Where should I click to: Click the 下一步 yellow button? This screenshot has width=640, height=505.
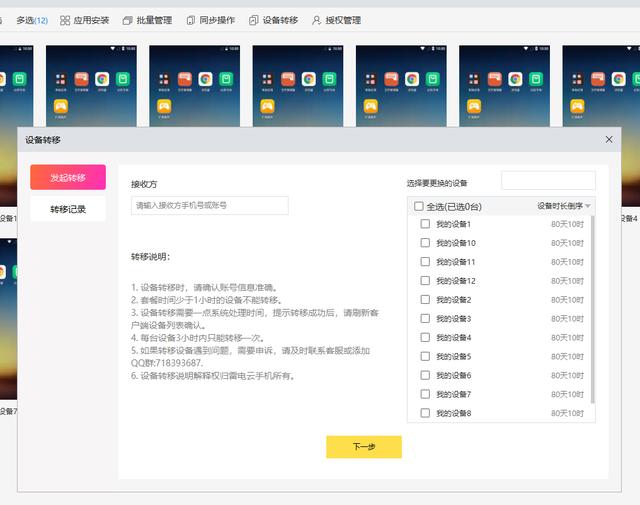[x=364, y=447]
